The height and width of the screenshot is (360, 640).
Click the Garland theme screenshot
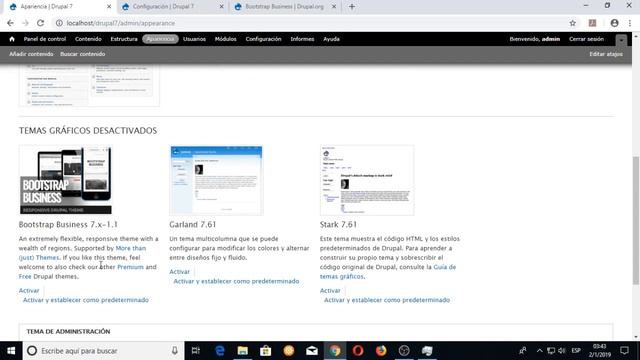(216, 180)
